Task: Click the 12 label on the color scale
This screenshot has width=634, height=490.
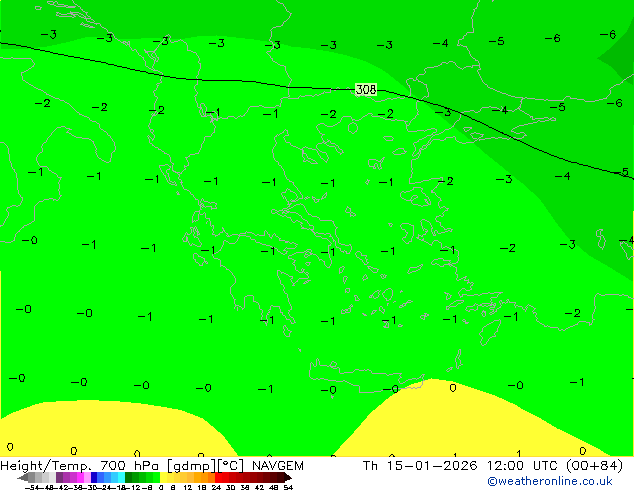Action: tap(188, 487)
